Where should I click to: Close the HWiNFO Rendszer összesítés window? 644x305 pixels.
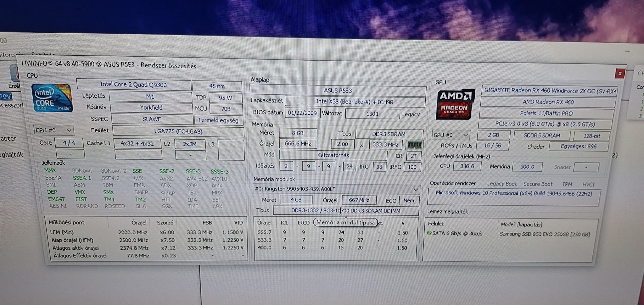(620, 74)
